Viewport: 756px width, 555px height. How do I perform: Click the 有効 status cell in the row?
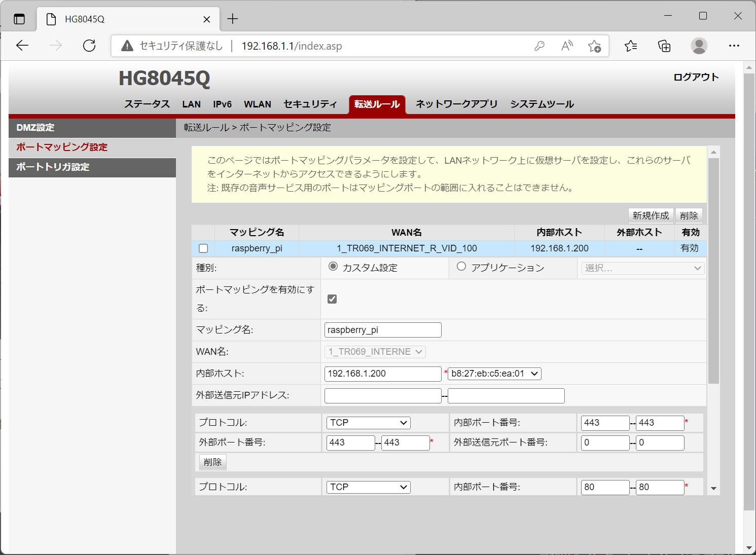(690, 248)
